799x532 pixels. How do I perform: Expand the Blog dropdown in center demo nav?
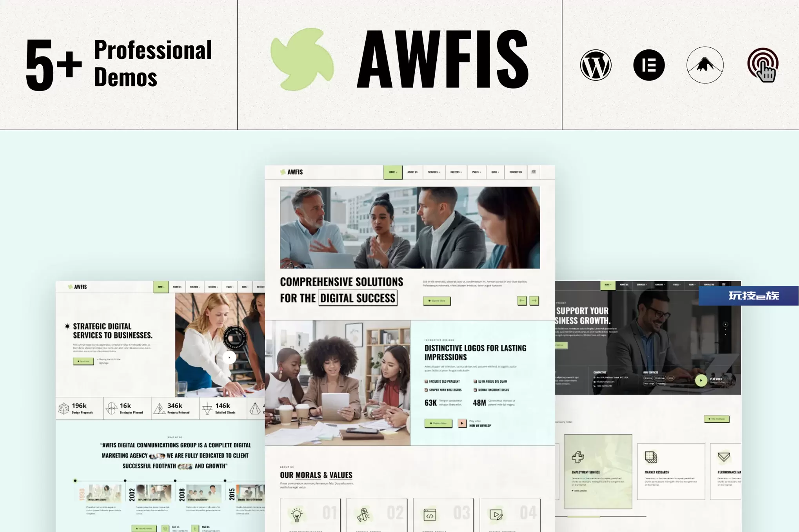pos(495,172)
